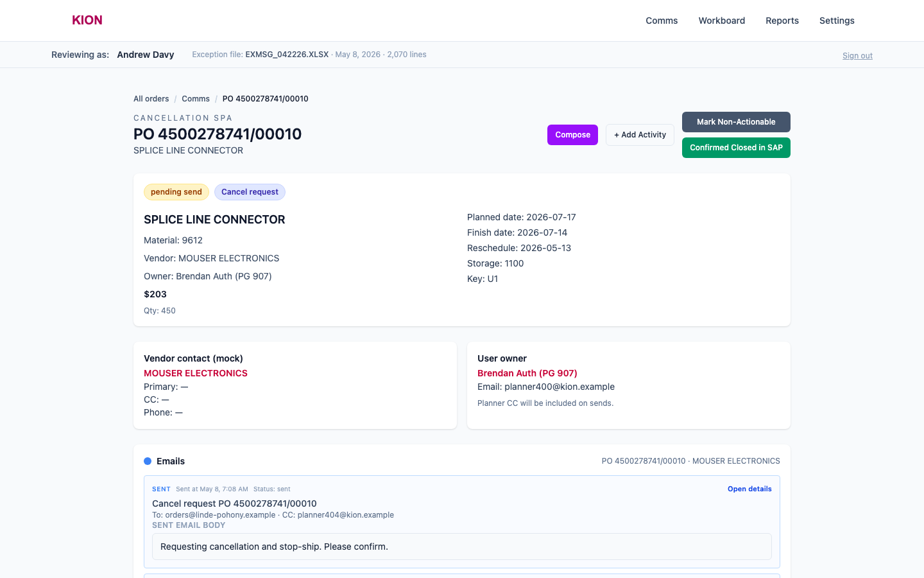Mark this order Non-Actionable
The width and height of the screenshot is (924, 578).
pyautogui.click(x=736, y=122)
